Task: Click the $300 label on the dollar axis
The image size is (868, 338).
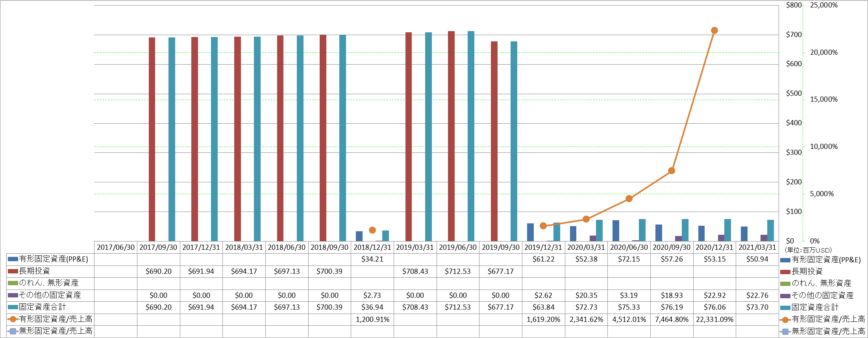Action: (794, 152)
